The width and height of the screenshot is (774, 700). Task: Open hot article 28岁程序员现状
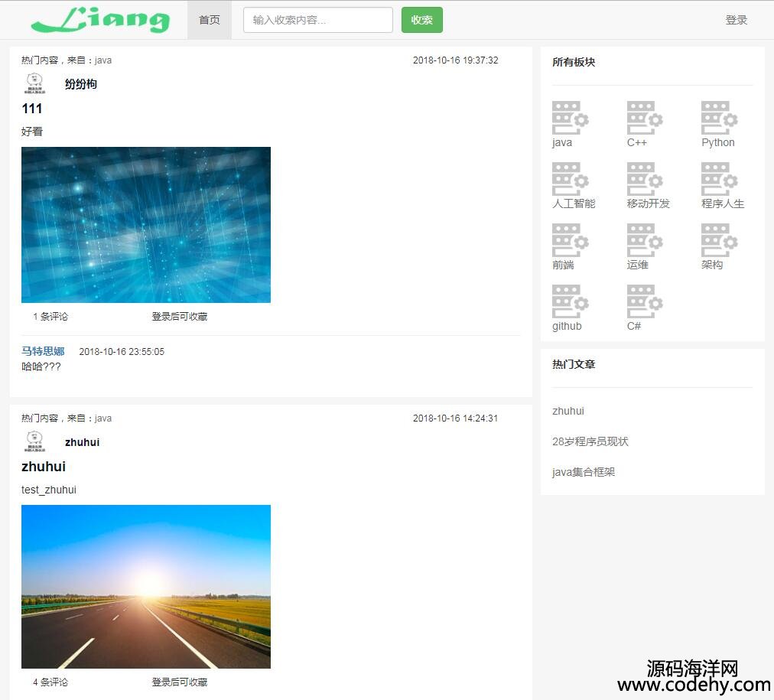590,441
